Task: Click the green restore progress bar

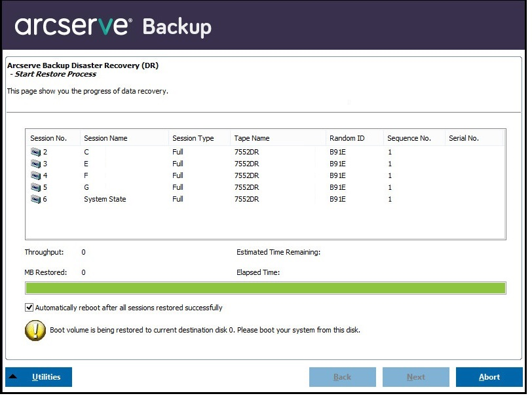Action: click(x=265, y=287)
